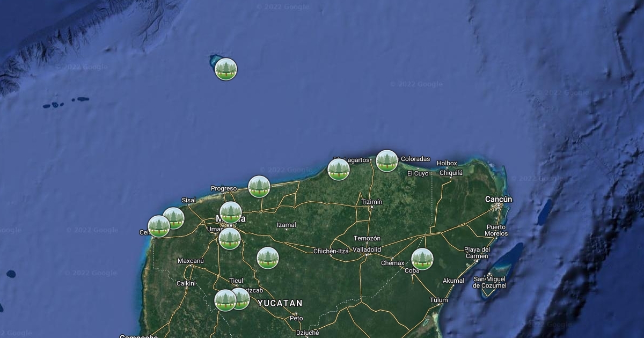Viewport: 644px width, 338px height.
Task: Click the Tulum label on the coast
Action: pos(438,300)
